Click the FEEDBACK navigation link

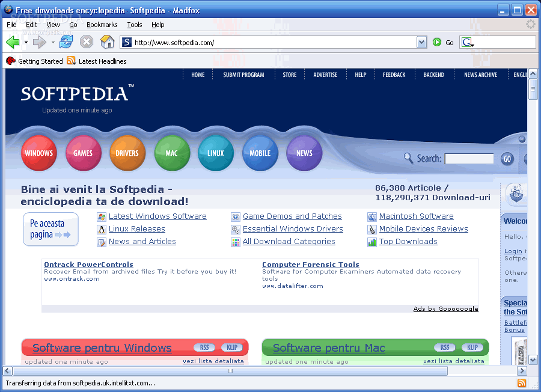pos(394,75)
